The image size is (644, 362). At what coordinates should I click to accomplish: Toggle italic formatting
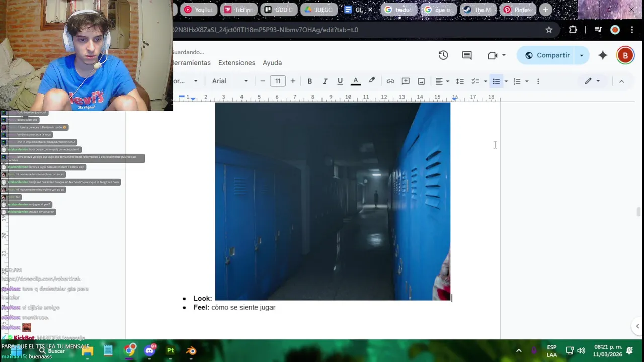[x=325, y=81]
